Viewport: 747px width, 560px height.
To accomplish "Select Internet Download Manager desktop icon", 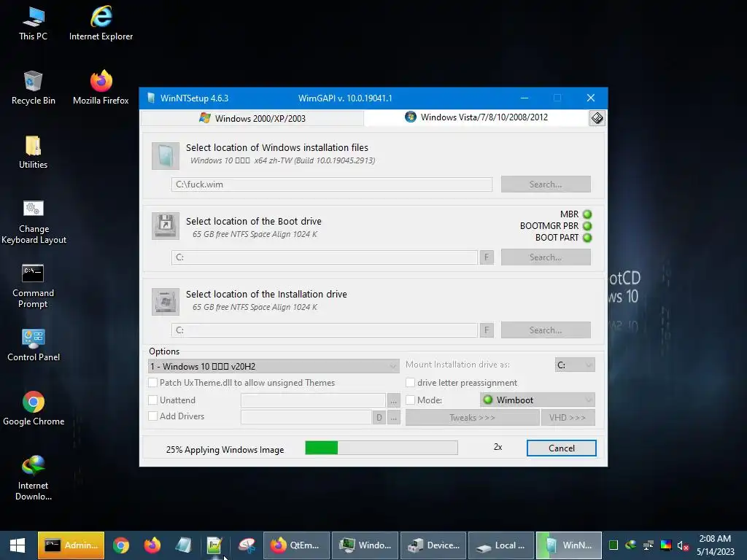I will pyautogui.click(x=34, y=478).
